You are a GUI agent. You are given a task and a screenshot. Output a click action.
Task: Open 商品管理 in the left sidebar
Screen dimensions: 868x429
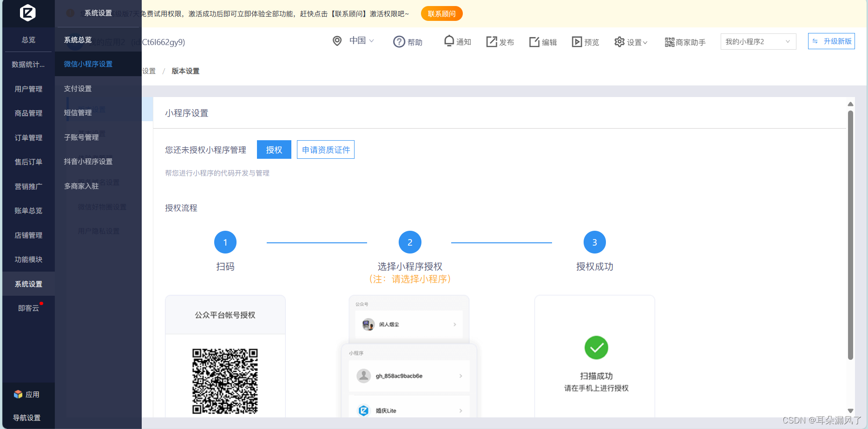point(28,113)
